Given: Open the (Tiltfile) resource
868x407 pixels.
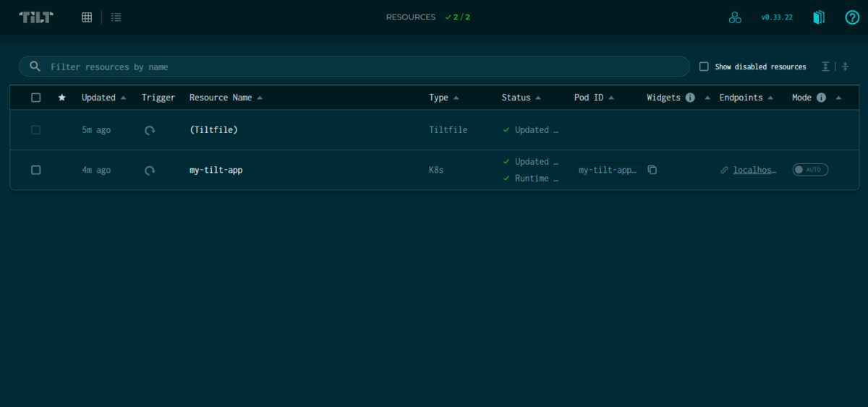Looking at the screenshot, I should tap(213, 130).
